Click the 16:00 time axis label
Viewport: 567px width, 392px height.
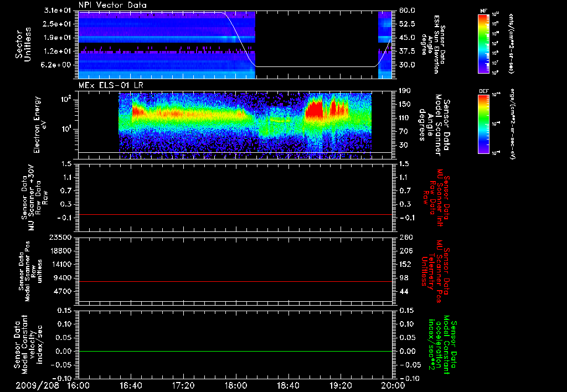(x=79, y=385)
